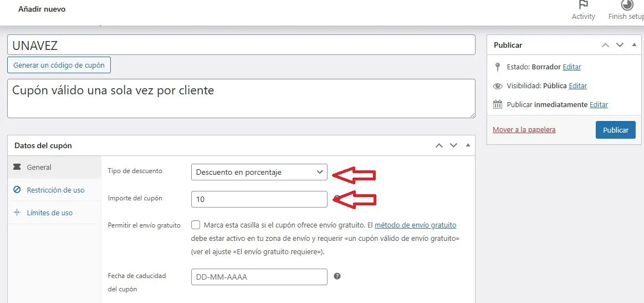This screenshot has height=303, width=644.
Task: Edit the Estado Borrador status link
Action: [571, 67]
